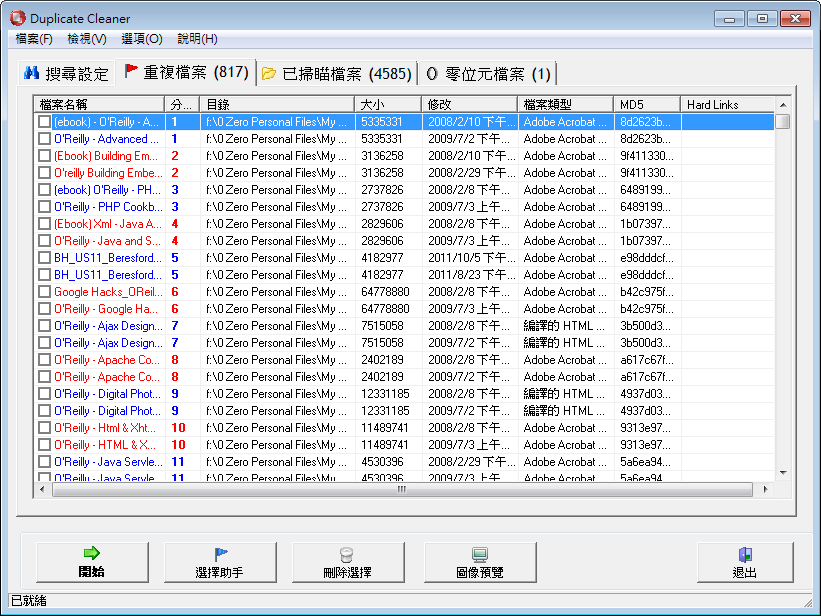Click file size 64778880 in Google Hacks row
Screen dimensions: 821x616
(385, 292)
